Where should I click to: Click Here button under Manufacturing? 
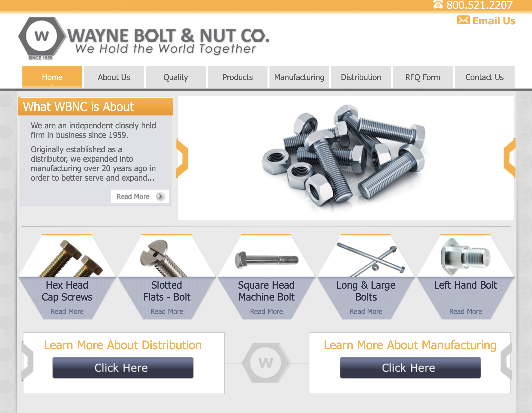click(410, 368)
